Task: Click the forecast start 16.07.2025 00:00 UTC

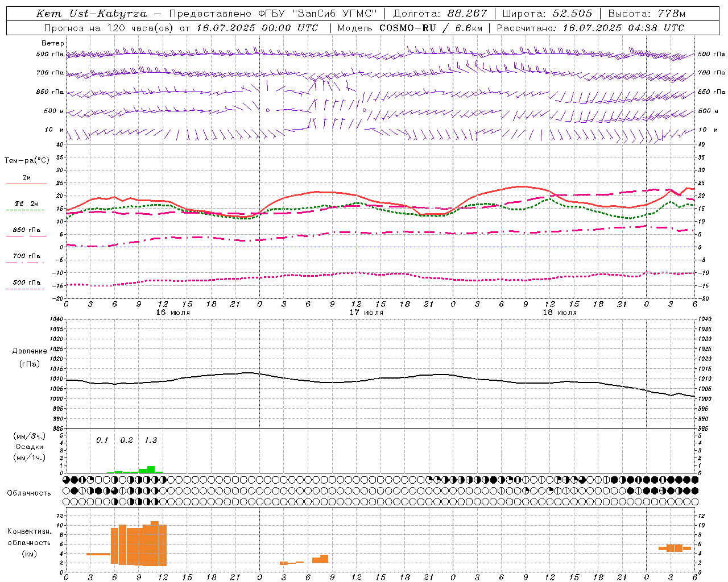Action: [257, 28]
